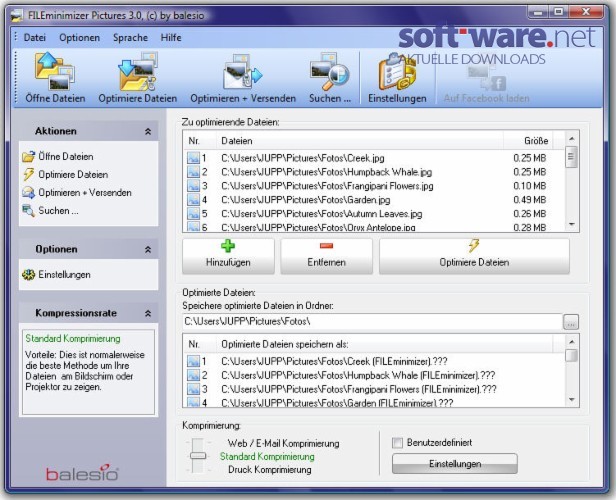This screenshot has width=616, height=500.
Task: Click the Optimiere Dateien toolbar icon
Action: click(138, 71)
